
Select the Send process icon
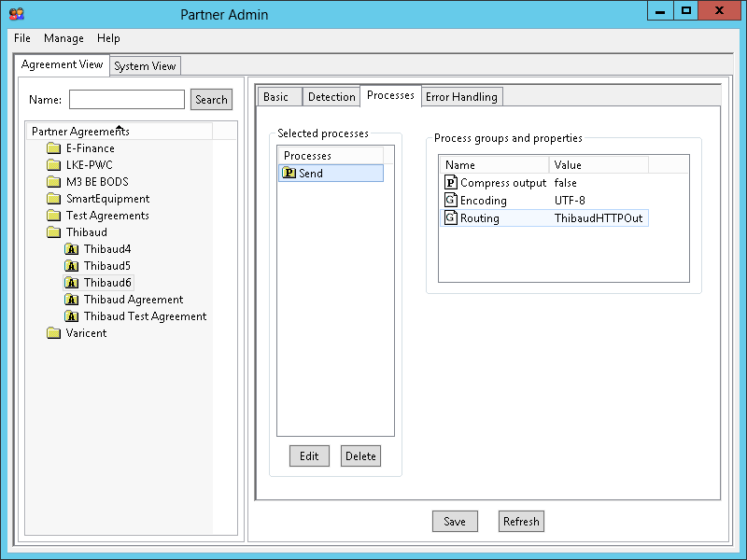click(289, 174)
